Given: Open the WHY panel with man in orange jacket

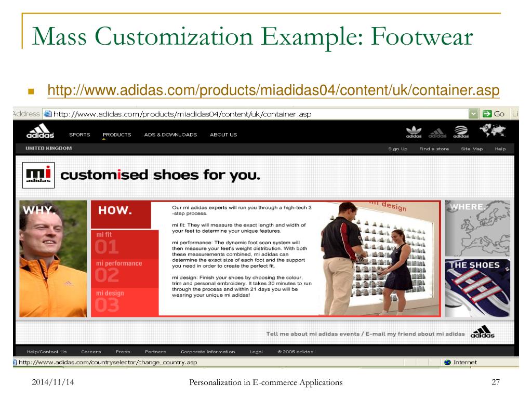Looking at the screenshot, I should 53,259.
